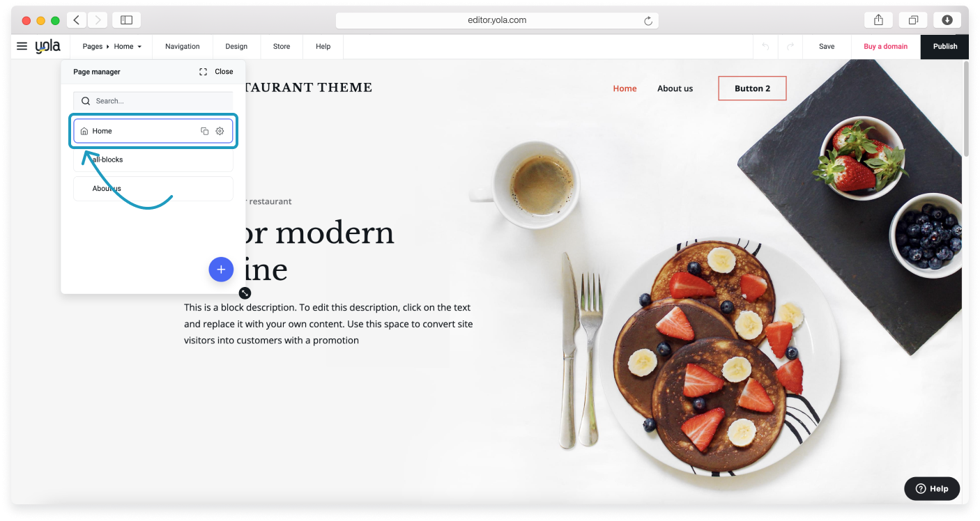
Task: Close the Page manager panel
Action: click(224, 72)
